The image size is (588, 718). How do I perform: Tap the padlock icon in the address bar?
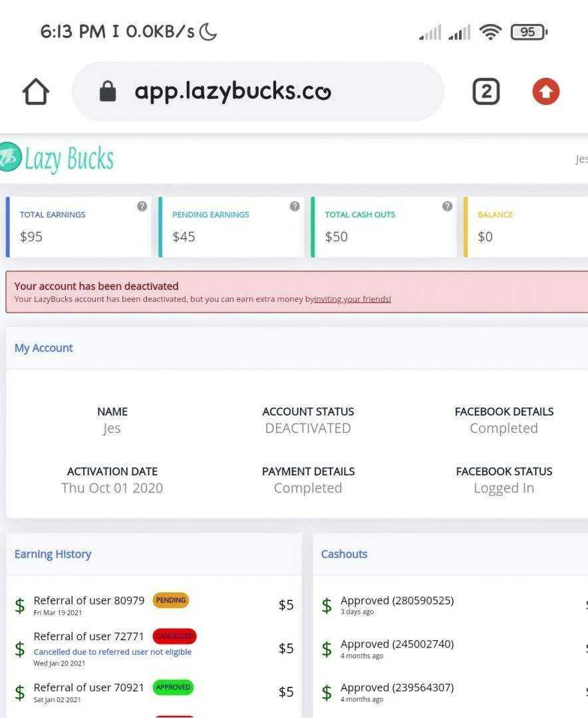coord(108,91)
